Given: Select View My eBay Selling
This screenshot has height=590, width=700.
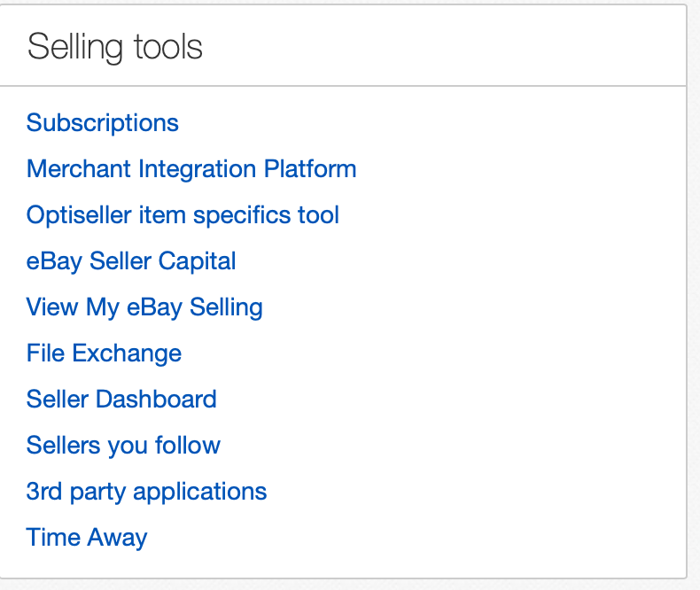Looking at the screenshot, I should [144, 307].
